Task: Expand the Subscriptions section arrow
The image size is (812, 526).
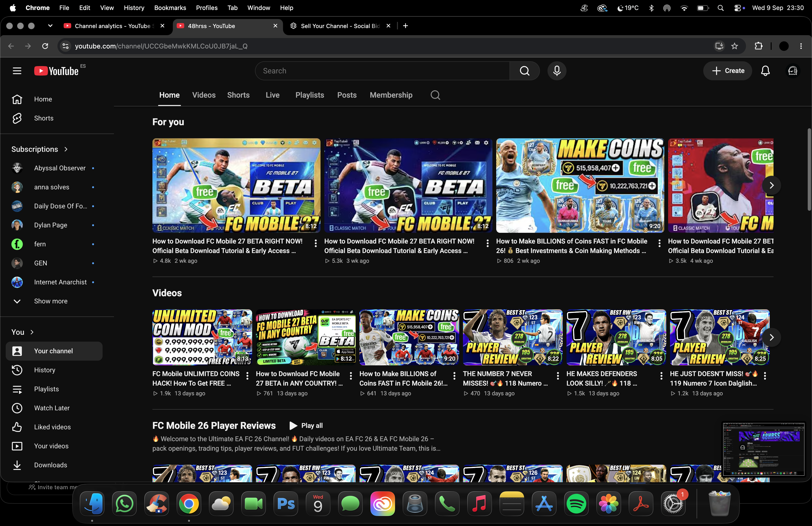Action: [x=66, y=149]
